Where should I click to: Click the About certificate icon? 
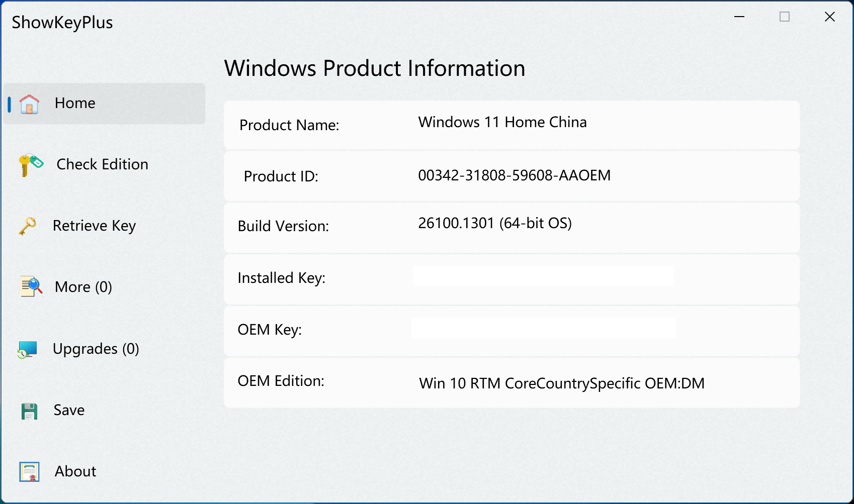coord(29,472)
